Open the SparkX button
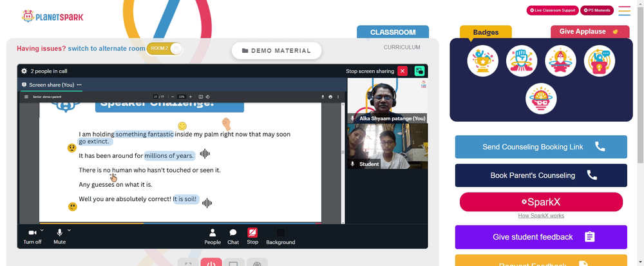Screen dimensions: 644x266 pyautogui.click(x=541, y=202)
